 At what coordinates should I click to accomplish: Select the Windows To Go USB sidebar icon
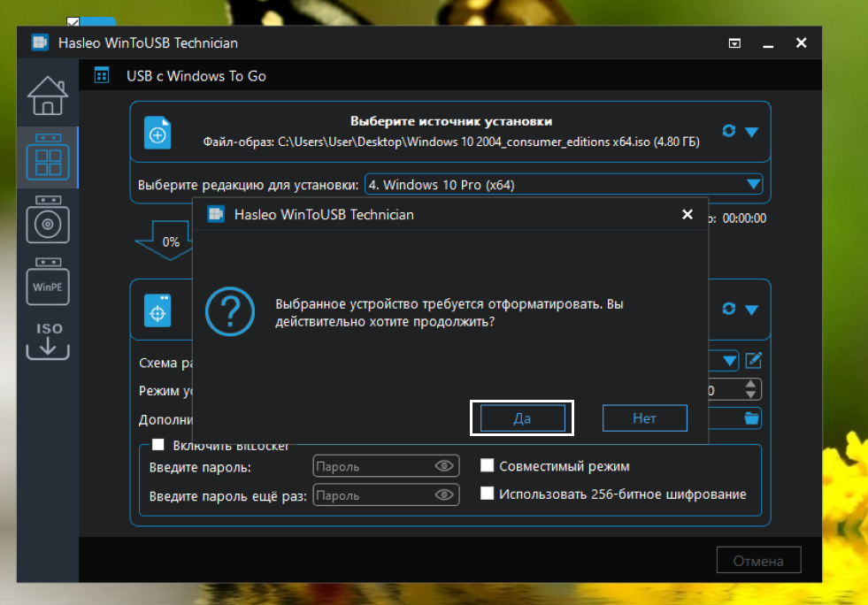tap(48, 157)
